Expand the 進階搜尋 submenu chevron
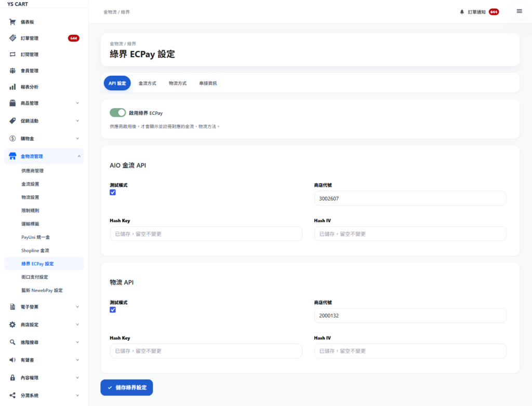Image resolution: width=532 pixels, height=406 pixels. coord(77,342)
